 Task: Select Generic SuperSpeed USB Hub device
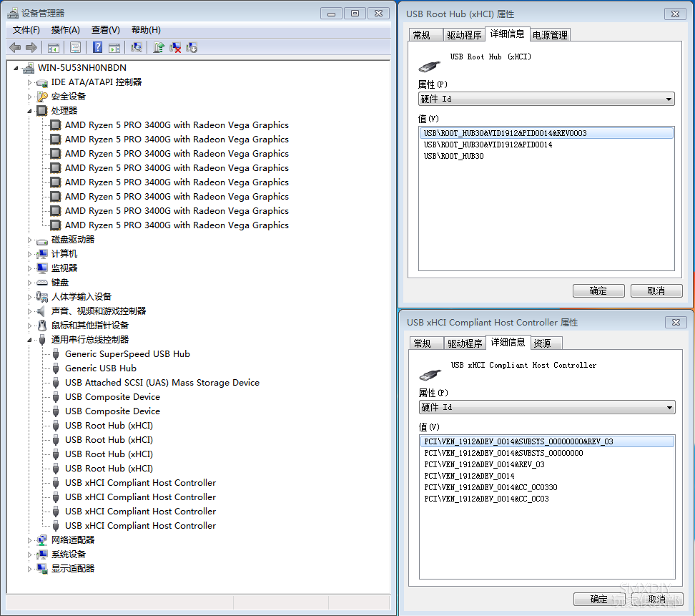[128, 354]
